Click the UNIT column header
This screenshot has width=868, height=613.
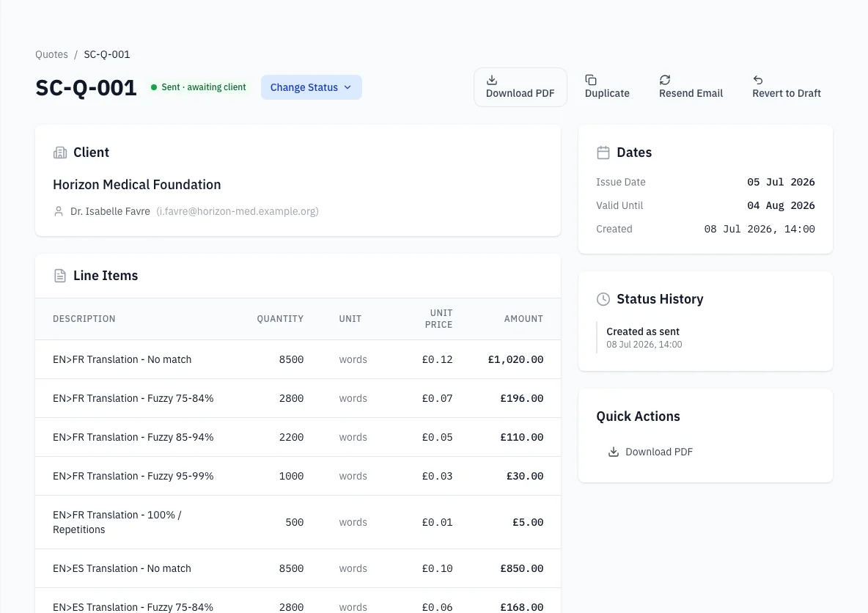(350, 319)
